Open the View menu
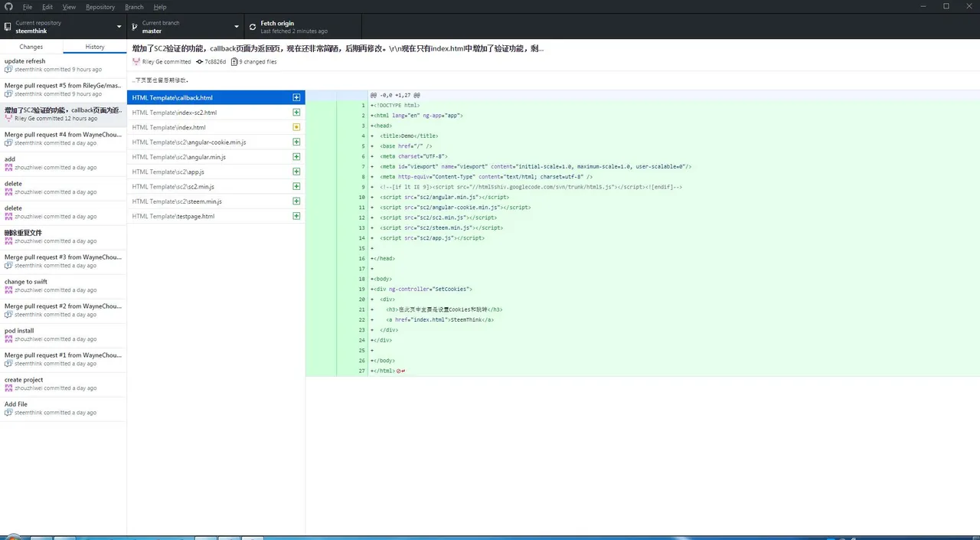980x540 pixels. 69,7
